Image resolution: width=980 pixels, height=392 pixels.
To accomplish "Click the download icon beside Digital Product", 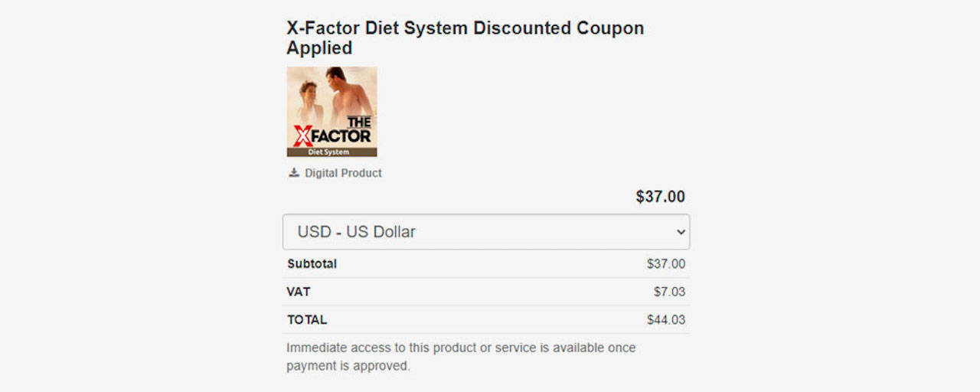I will click(293, 173).
